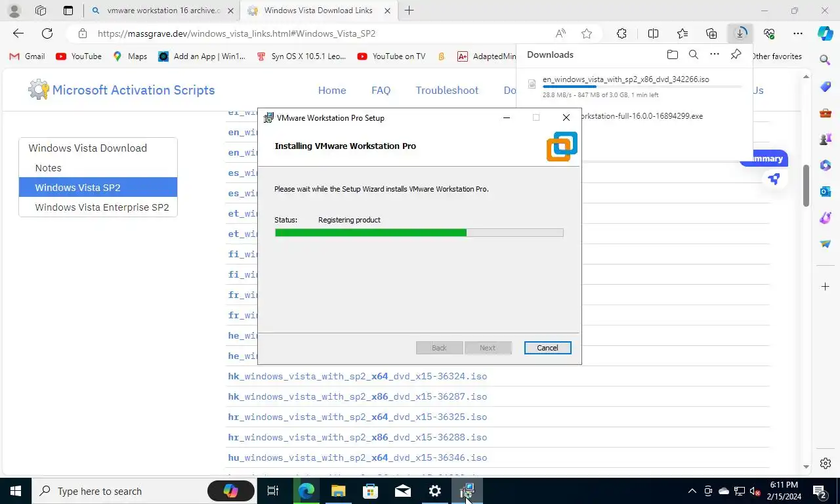Search downloads with magnifier icon

694,54
